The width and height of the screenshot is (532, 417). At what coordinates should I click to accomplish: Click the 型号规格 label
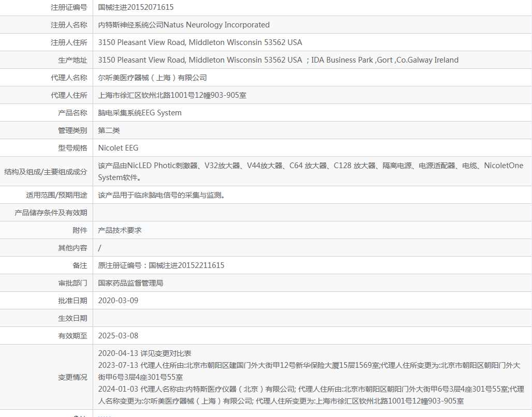(x=72, y=148)
